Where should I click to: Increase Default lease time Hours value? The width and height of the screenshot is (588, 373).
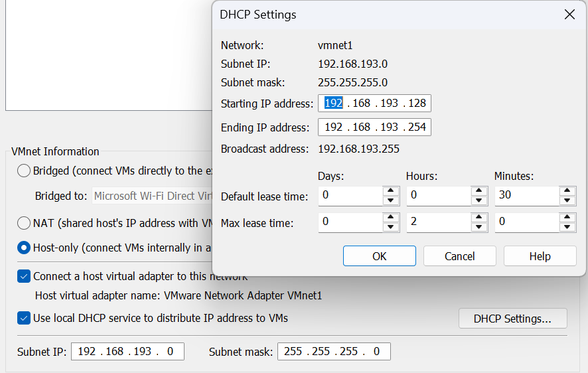[478, 191]
